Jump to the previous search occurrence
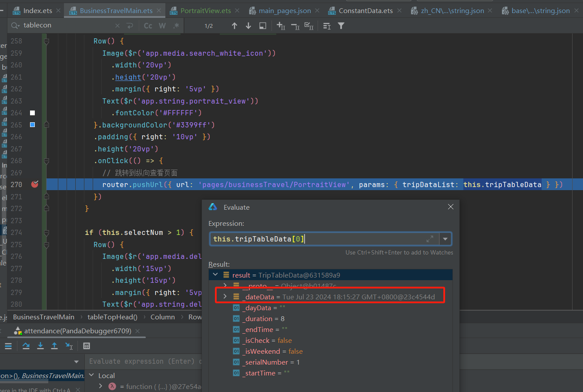Screen dimensions: 583x392 pyautogui.click(x=235, y=26)
